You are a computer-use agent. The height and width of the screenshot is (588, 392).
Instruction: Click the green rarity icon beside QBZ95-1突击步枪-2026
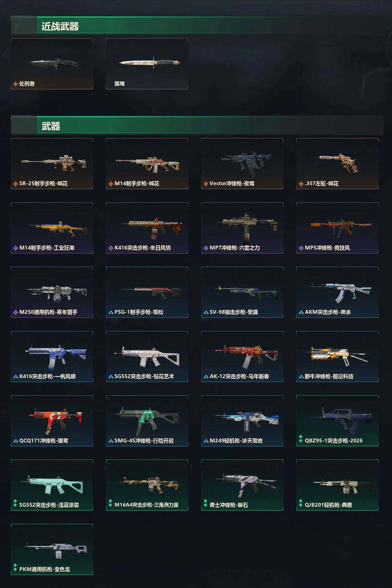point(300,439)
